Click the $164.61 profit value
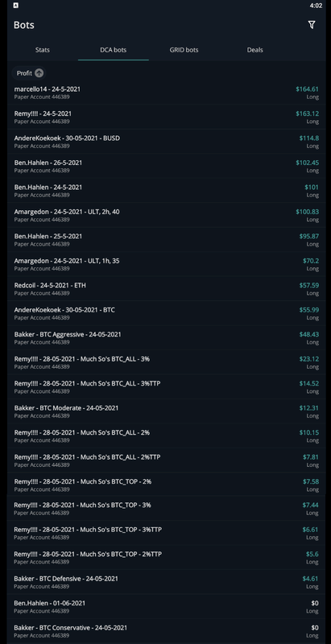 [x=307, y=89]
